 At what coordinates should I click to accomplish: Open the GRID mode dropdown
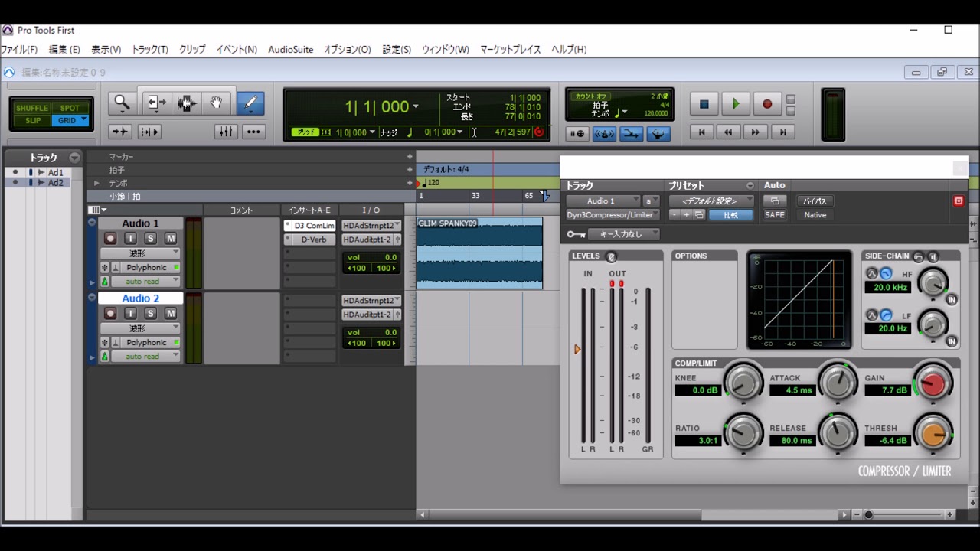pyautogui.click(x=83, y=120)
